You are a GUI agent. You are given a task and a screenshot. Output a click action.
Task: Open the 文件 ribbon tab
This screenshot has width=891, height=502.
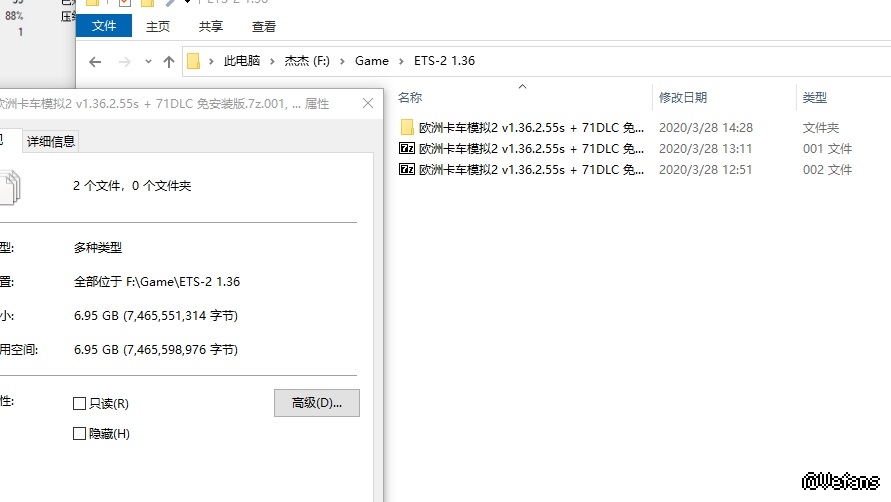[104, 26]
